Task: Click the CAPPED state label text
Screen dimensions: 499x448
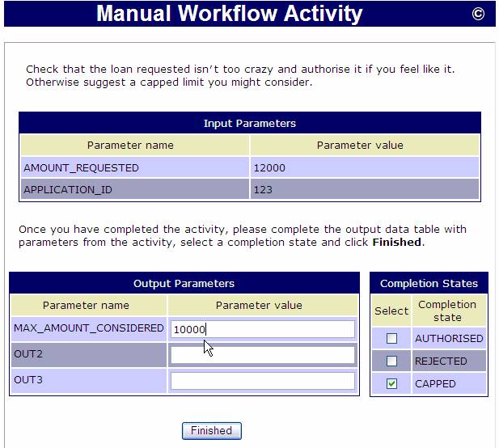Action: [435, 384]
